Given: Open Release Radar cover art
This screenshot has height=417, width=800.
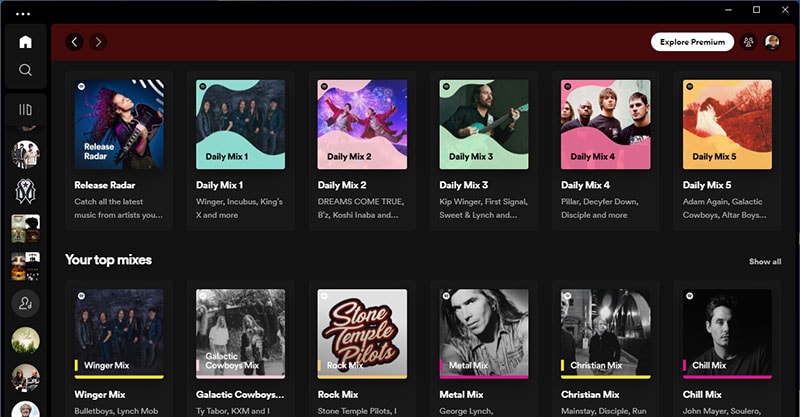Looking at the screenshot, I should pyautogui.click(x=119, y=125).
